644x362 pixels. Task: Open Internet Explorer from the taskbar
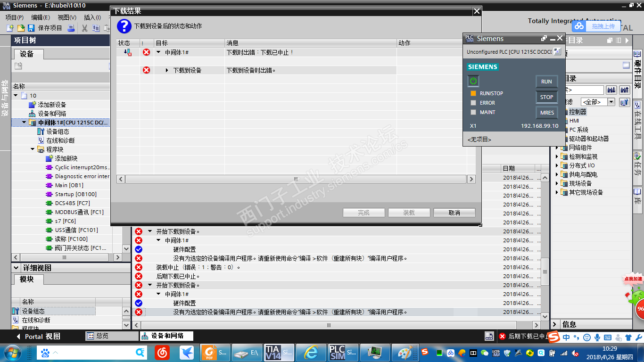tap(311, 352)
